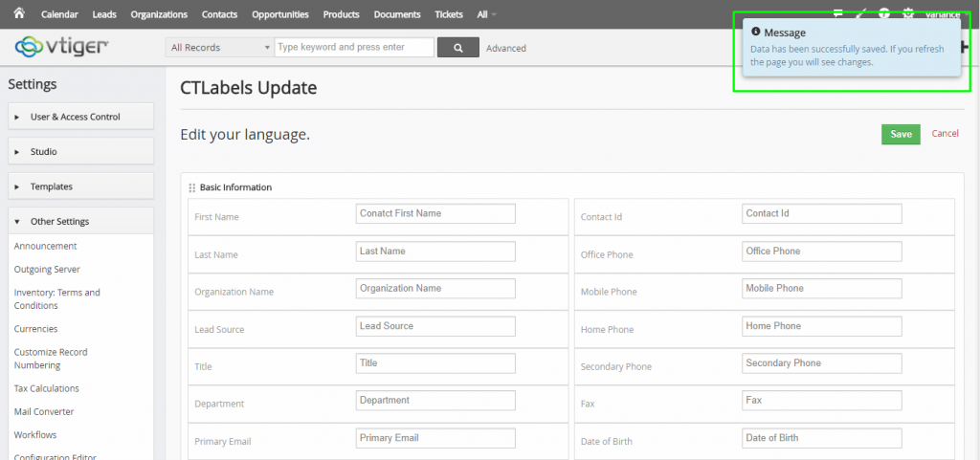Open the Opportunities module
The height and width of the screenshot is (460, 980).
coord(280,14)
